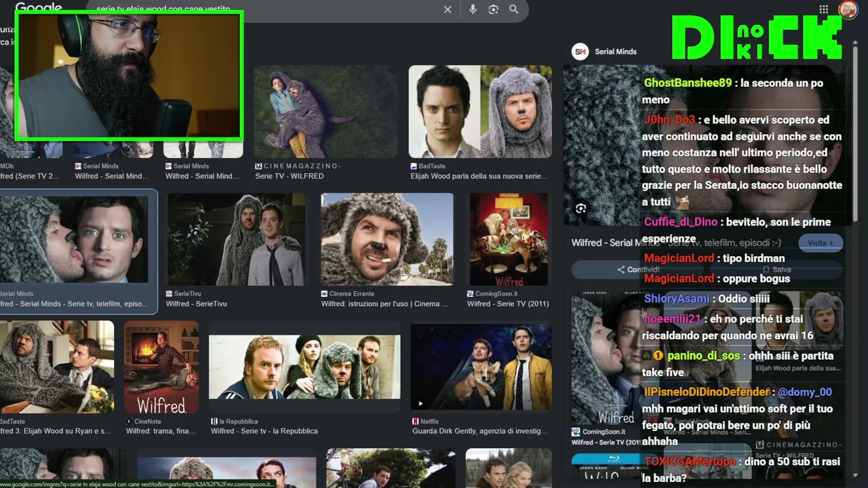This screenshot has height=488, width=868.
Task: Open the SerieTivu Wilfred thumbnail
Action: (x=237, y=239)
